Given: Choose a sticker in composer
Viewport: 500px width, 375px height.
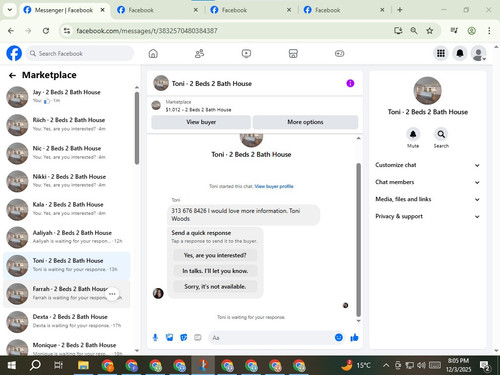Looking at the screenshot, I should click(184, 338).
